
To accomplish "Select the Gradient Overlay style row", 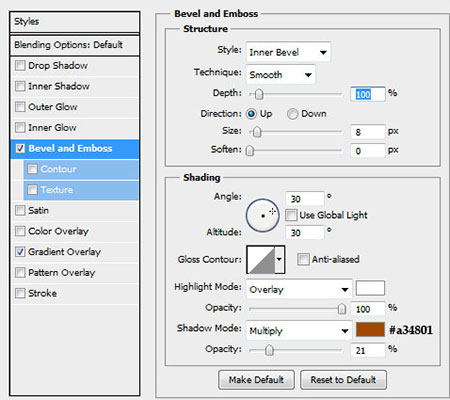I will point(75,252).
